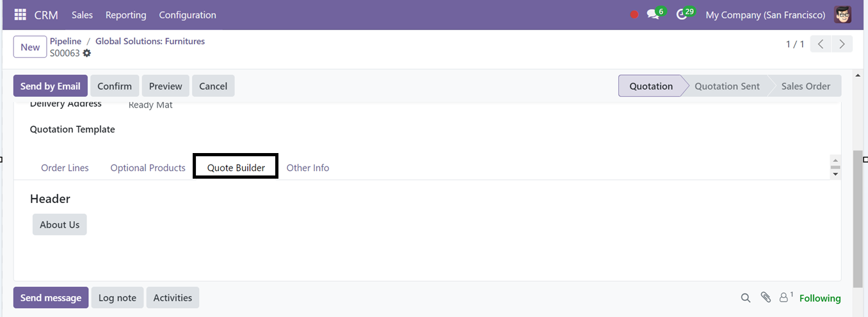
Task: Open attachments paperclip icon
Action: click(766, 298)
